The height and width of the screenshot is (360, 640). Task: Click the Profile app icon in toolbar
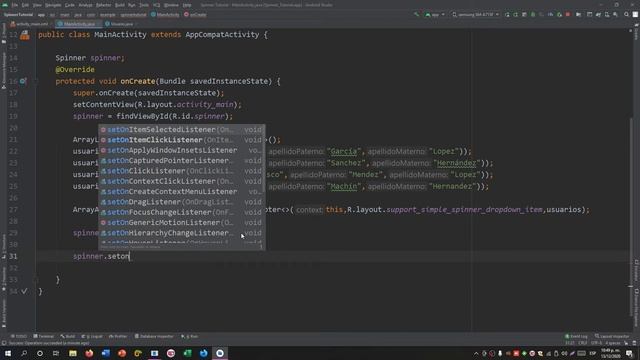pyautogui.click(x=550, y=15)
